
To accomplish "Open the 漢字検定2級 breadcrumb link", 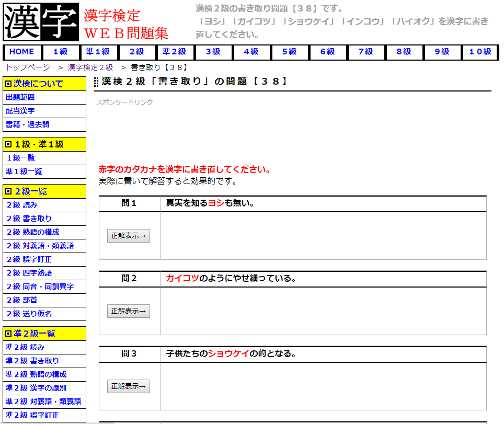I will [x=90, y=67].
